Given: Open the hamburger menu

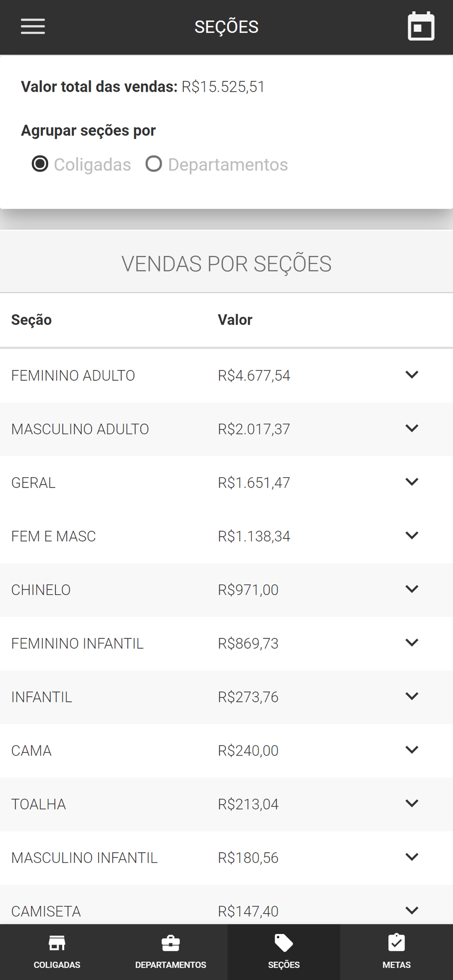Looking at the screenshot, I should pyautogui.click(x=33, y=26).
